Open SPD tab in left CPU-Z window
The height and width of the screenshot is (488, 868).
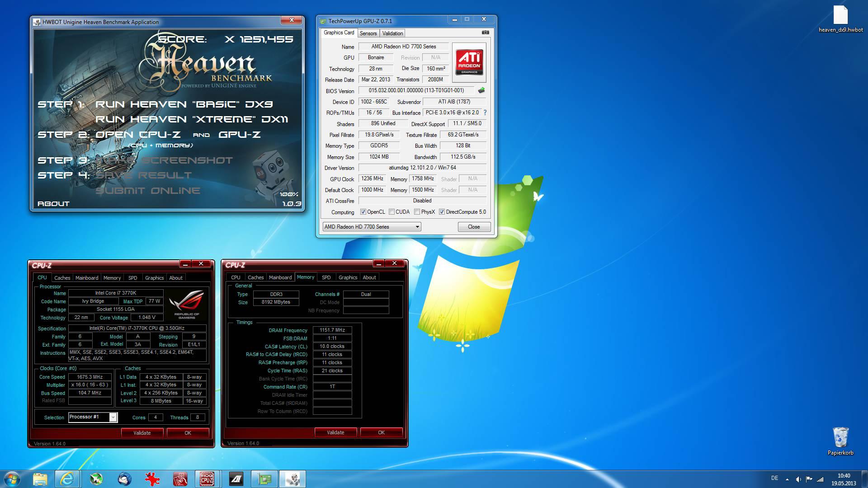click(132, 278)
